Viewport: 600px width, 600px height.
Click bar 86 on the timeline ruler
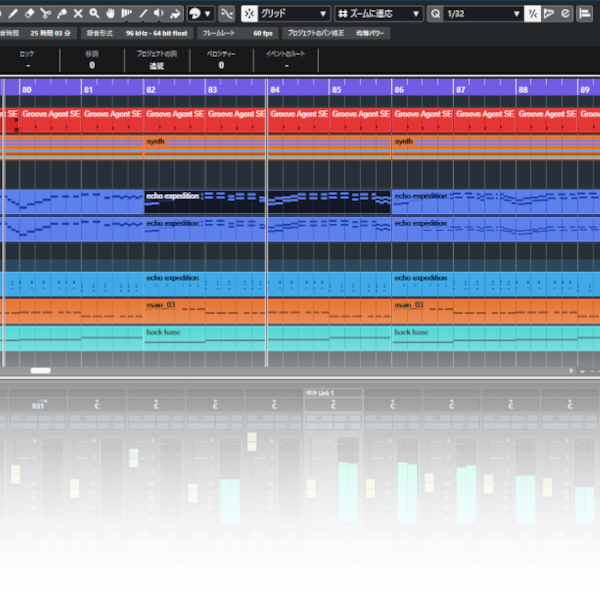(x=399, y=90)
